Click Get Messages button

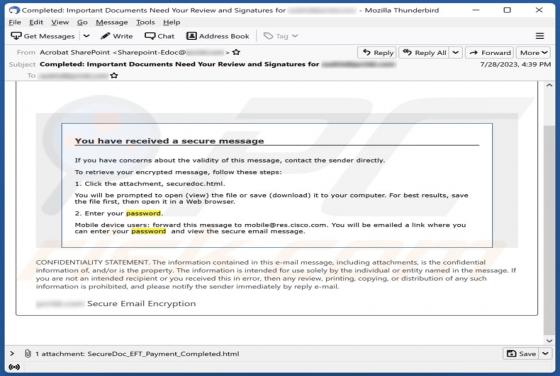pyautogui.click(x=43, y=36)
